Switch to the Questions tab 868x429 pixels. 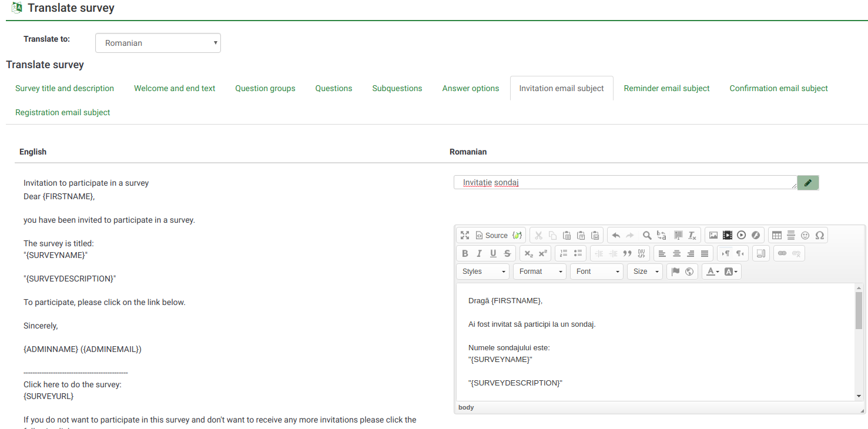[x=333, y=88]
